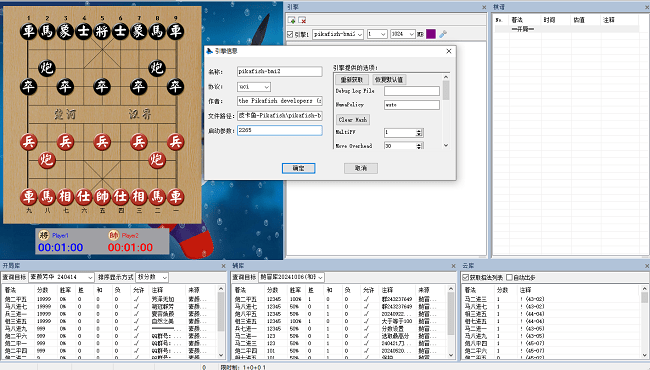Click the 恢复默认值 button
The height and width of the screenshot is (370, 650).
click(389, 80)
